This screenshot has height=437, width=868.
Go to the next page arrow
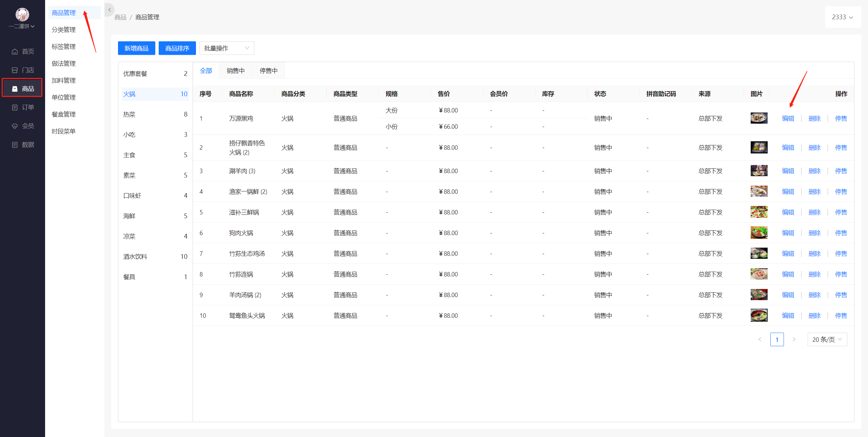[x=794, y=339]
